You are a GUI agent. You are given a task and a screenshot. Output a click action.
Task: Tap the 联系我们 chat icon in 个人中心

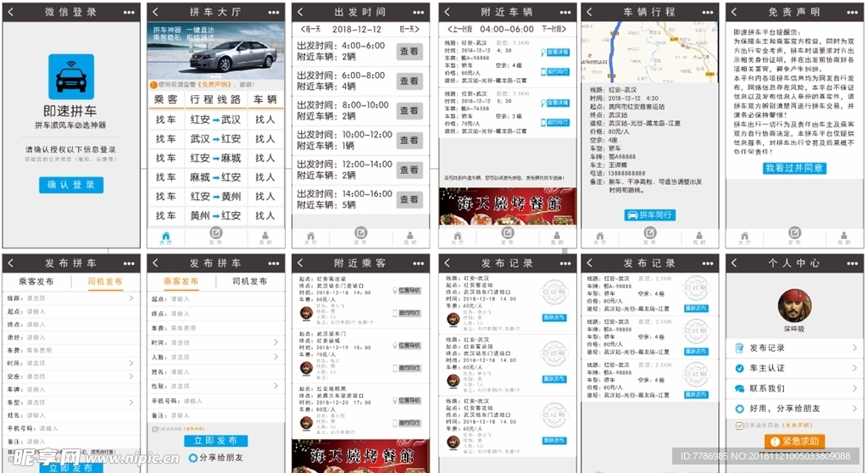point(739,389)
